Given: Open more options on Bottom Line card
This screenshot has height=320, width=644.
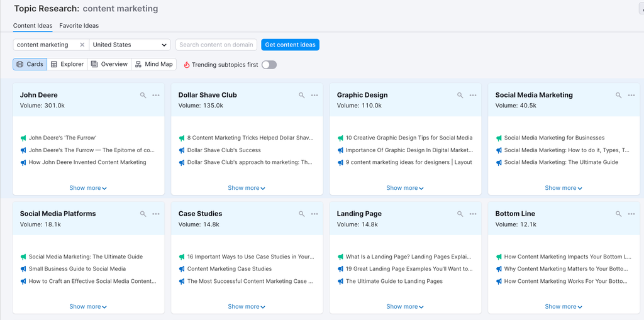Looking at the screenshot, I should (631, 214).
